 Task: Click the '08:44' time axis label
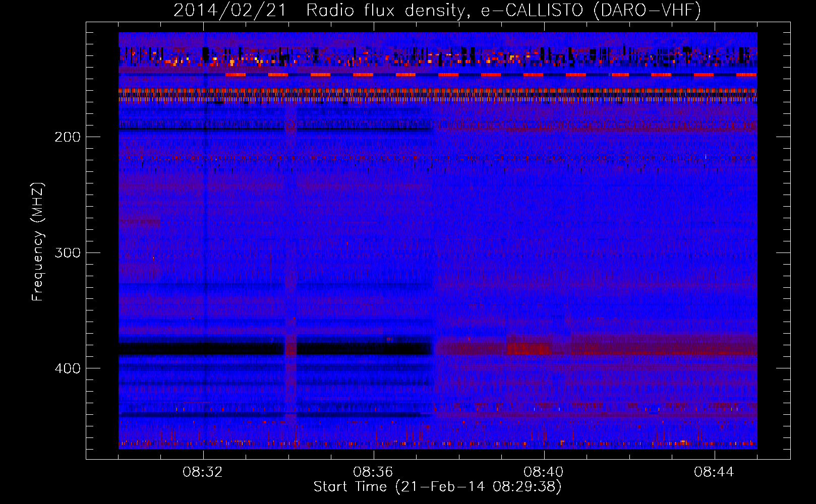[x=714, y=472]
